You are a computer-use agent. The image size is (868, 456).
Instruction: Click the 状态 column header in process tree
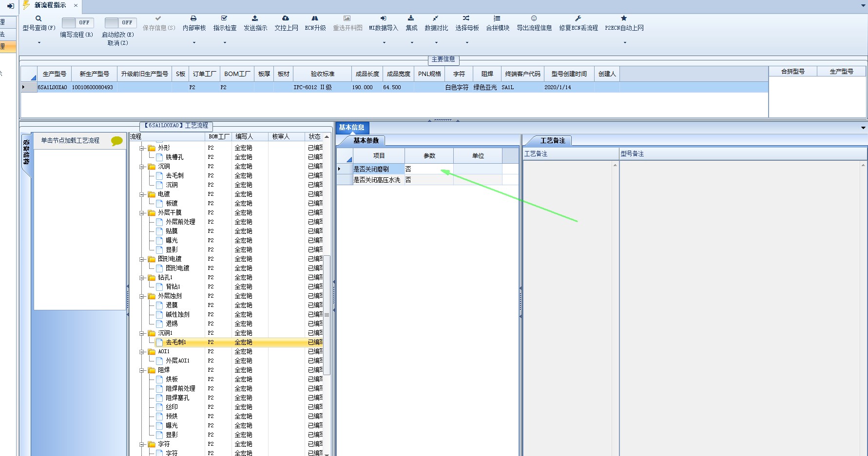(x=314, y=137)
